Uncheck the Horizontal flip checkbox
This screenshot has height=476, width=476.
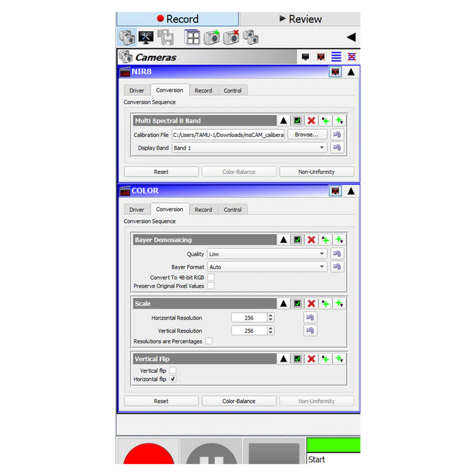(x=173, y=379)
